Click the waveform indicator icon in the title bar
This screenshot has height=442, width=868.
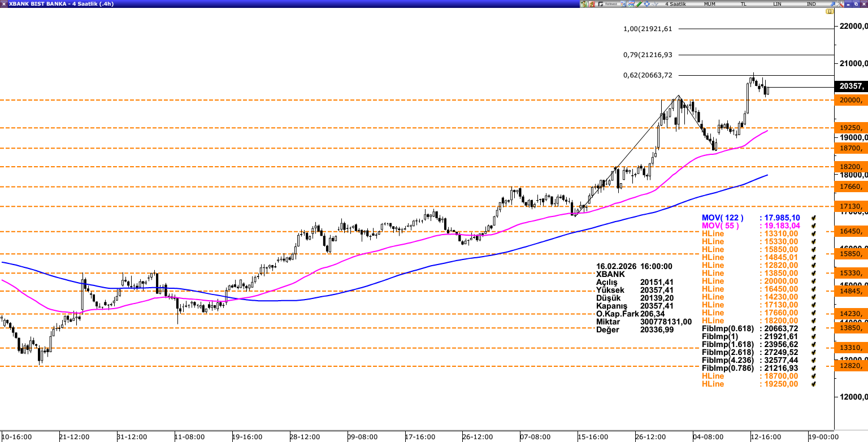point(654,4)
